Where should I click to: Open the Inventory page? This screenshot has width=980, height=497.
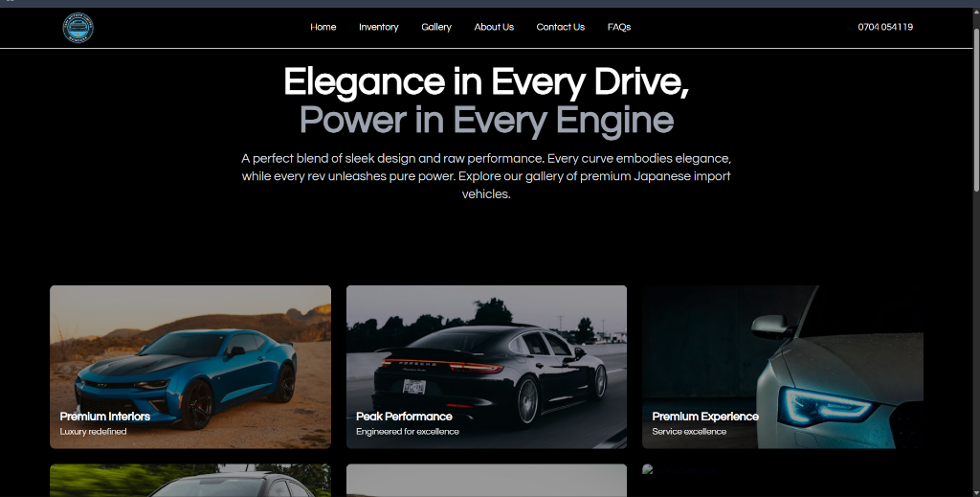(x=379, y=27)
